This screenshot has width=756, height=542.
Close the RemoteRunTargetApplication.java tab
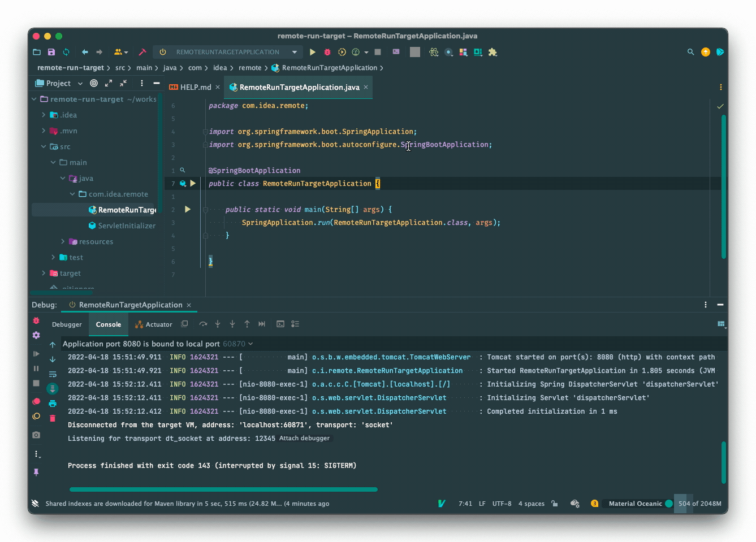click(366, 87)
